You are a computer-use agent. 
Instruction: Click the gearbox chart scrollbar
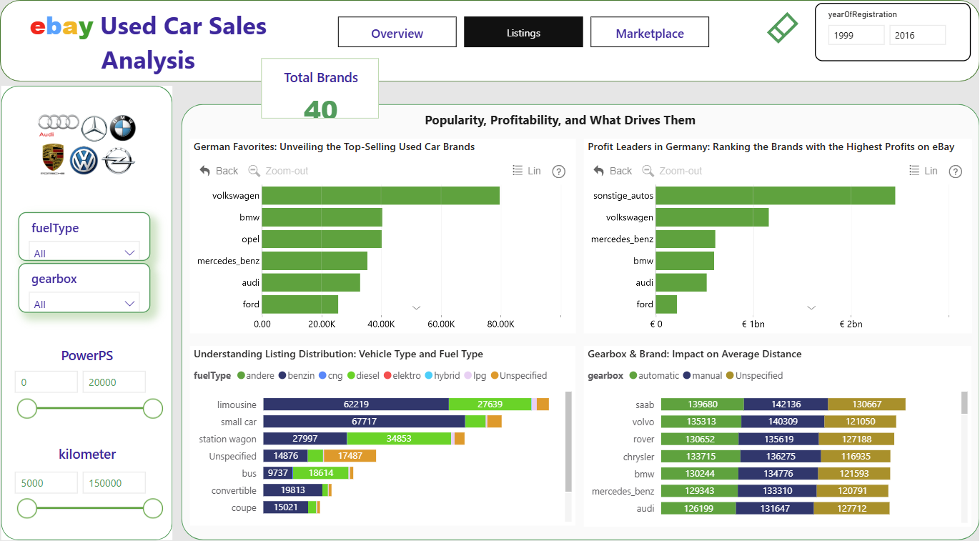click(x=964, y=402)
